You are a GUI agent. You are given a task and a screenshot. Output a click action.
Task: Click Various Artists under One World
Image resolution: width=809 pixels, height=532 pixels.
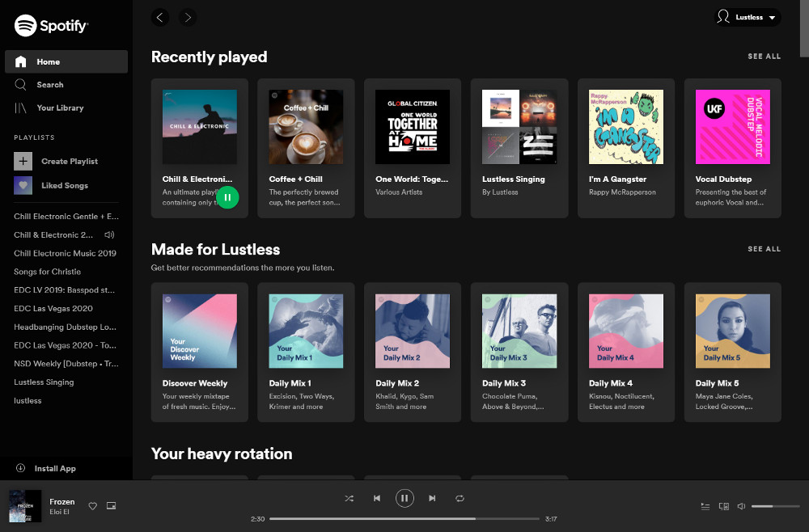pos(399,192)
